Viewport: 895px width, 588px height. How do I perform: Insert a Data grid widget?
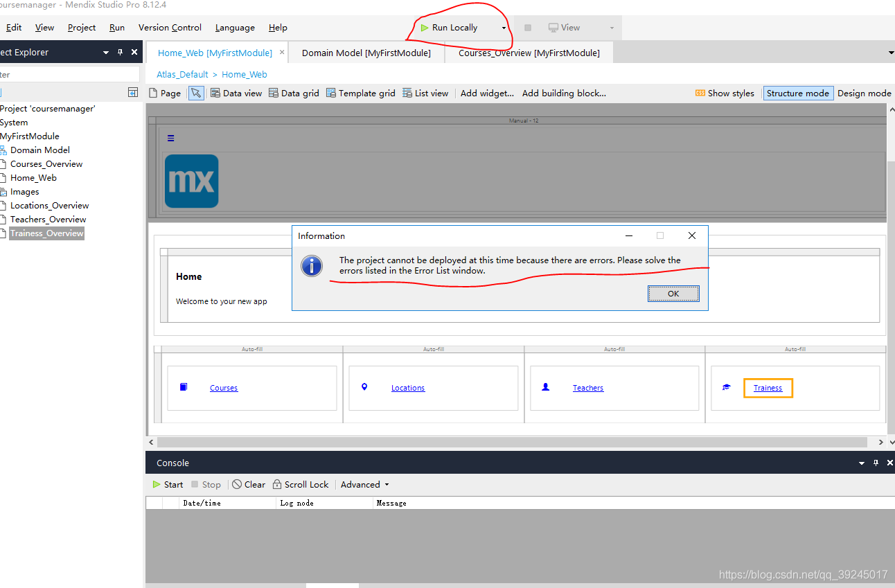(294, 93)
